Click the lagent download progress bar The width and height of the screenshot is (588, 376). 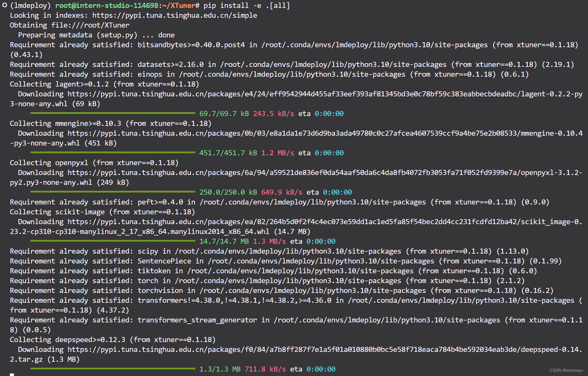113,113
